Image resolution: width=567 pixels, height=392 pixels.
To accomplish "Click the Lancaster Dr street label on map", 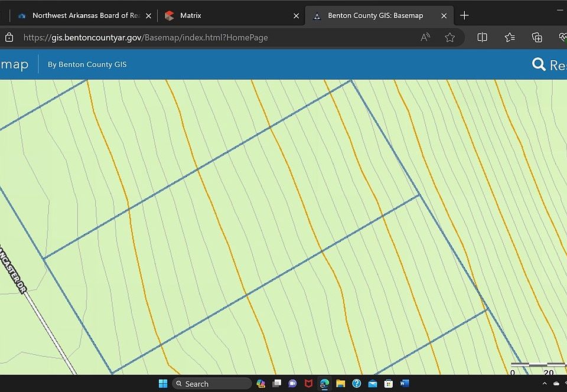I will [x=12, y=269].
